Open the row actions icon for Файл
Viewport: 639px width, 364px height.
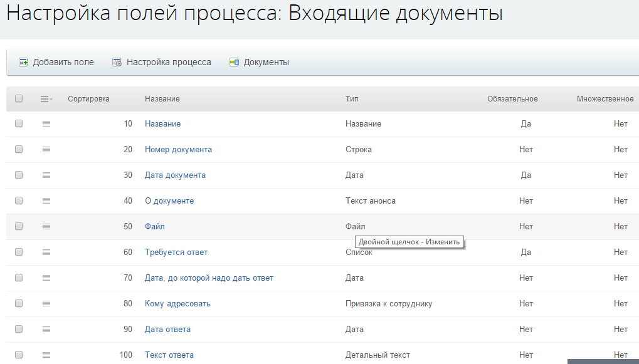pos(45,226)
